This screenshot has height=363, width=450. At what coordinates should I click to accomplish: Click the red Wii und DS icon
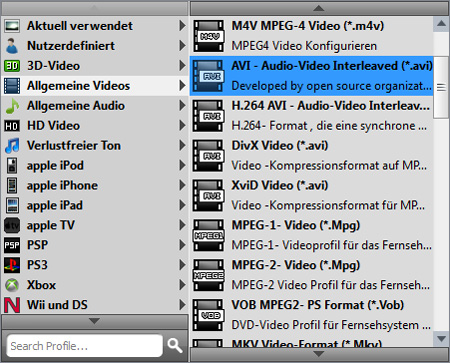point(12,305)
